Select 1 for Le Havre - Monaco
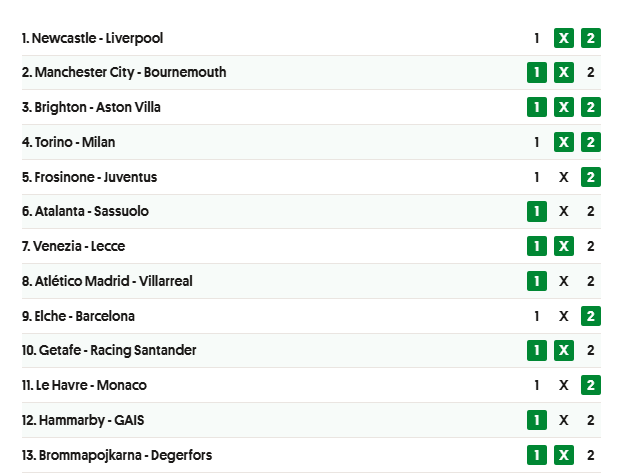This screenshot has width=618, height=476. tap(536, 385)
